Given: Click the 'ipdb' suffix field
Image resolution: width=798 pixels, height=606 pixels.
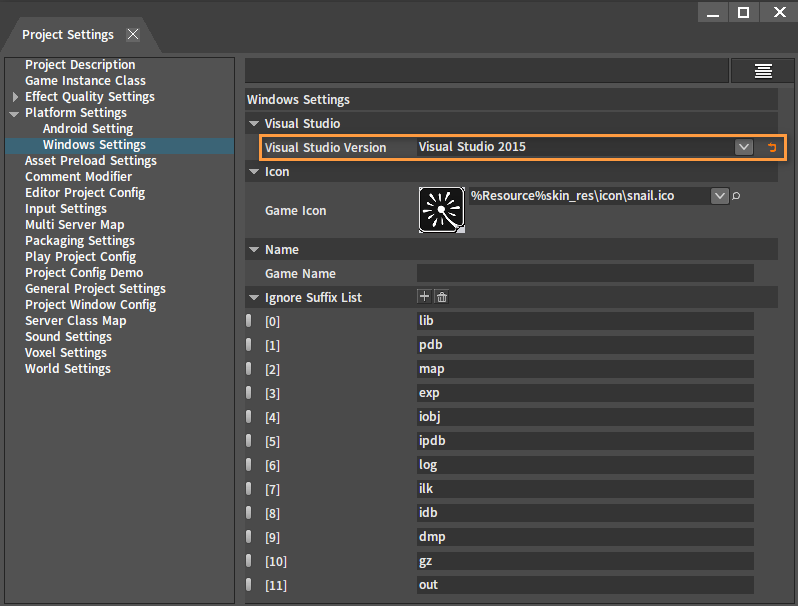Looking at the screenshot, I should click(x=585, y=441).
